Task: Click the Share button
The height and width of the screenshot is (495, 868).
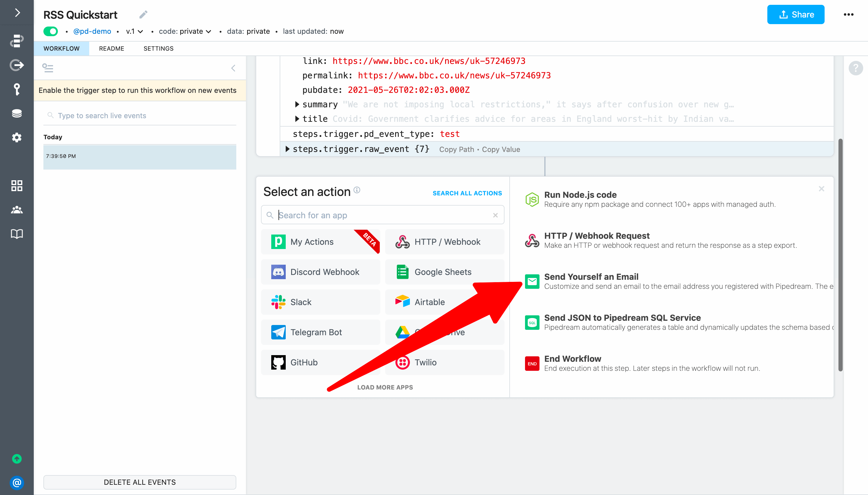Action: tap(796, 14)
